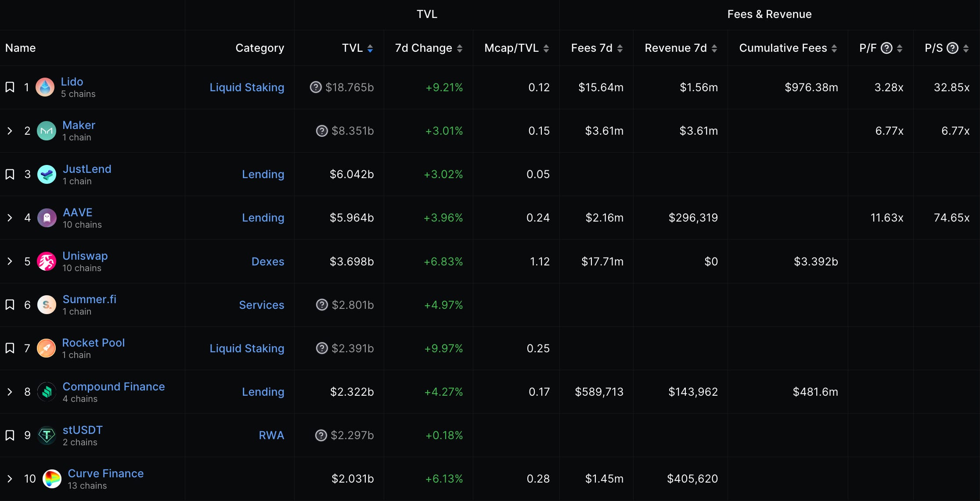Bookmark Summer.fi protocol
The width and height of the screenshot is (980, 501).
(10, 305)
